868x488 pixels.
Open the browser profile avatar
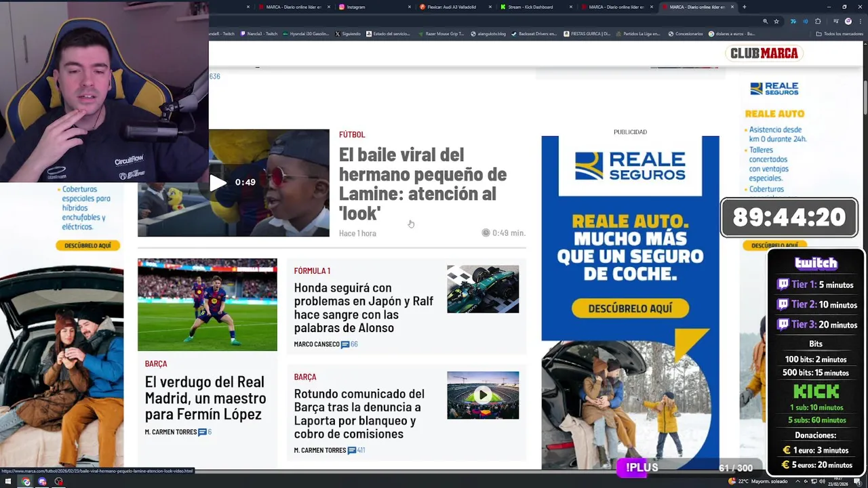point(848,21)
